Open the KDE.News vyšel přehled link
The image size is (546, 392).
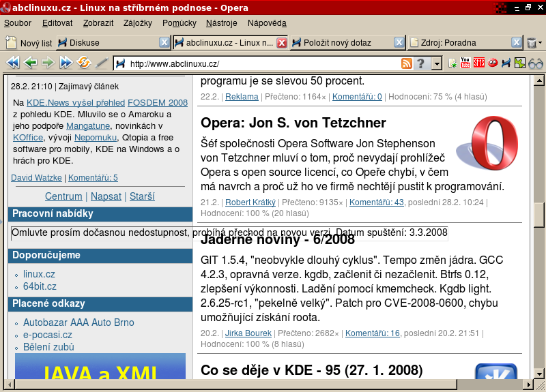[76, 103]
